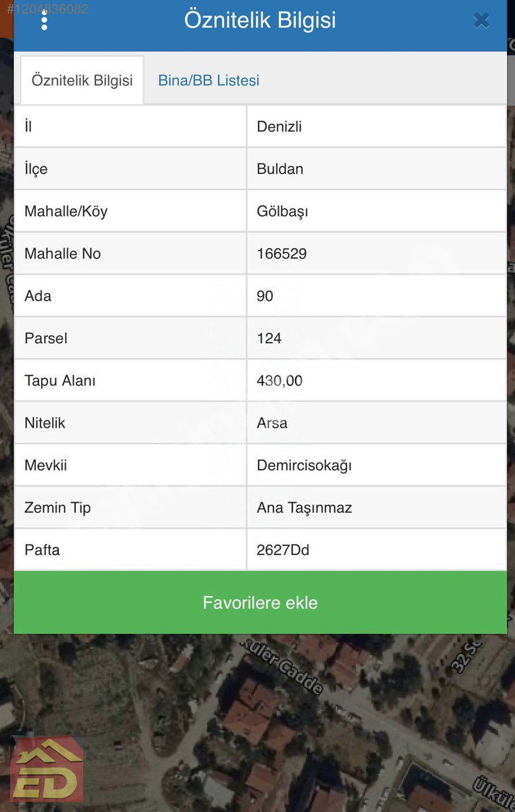Select the Öznitelik Bilgisi tab

click(83, 80)
